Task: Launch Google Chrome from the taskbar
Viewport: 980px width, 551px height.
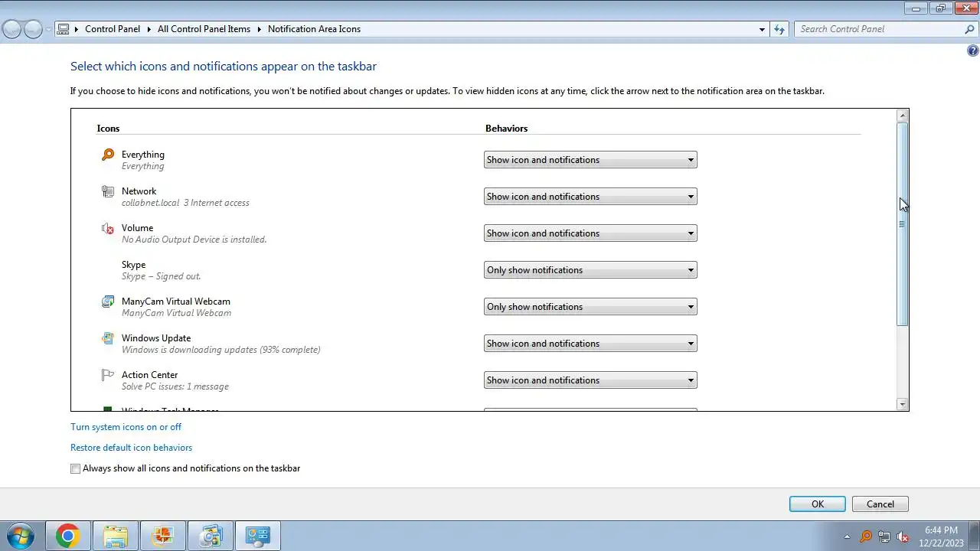Action: 67,536
